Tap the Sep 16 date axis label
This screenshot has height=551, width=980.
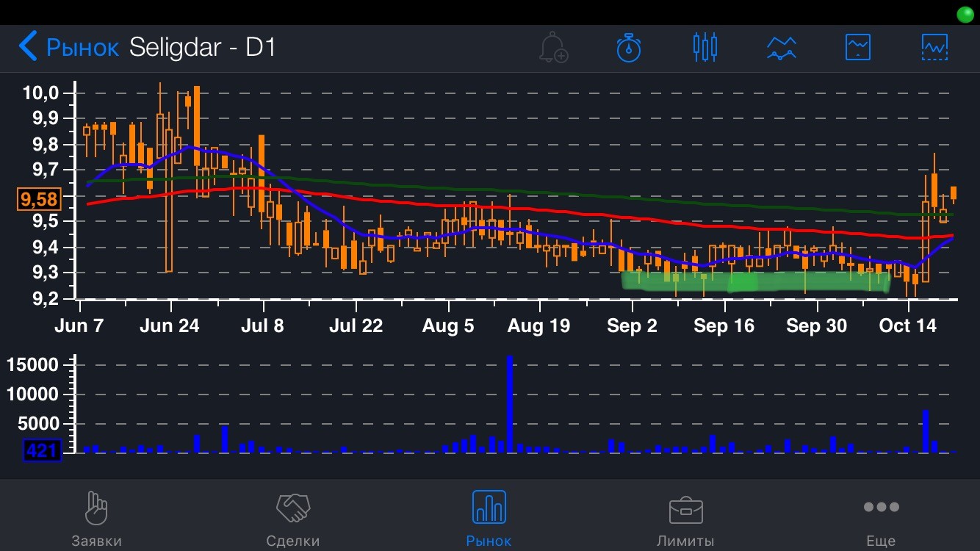click(724, 326)
